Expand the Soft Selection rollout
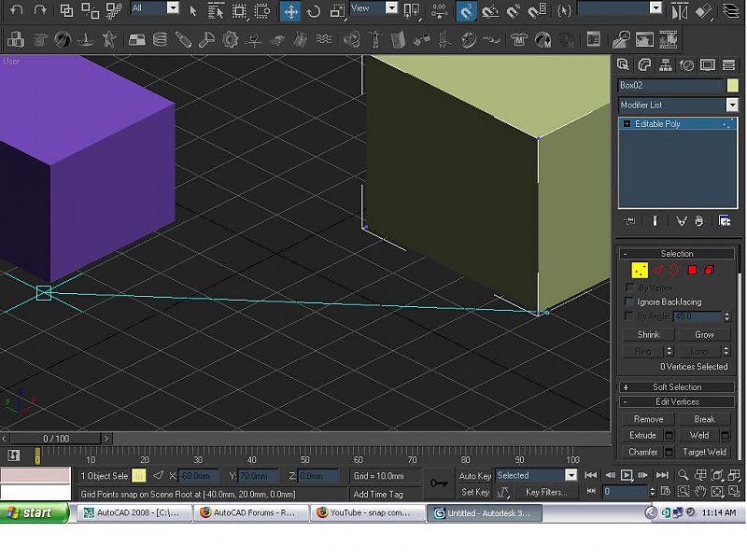 click(x=677, y=386)
